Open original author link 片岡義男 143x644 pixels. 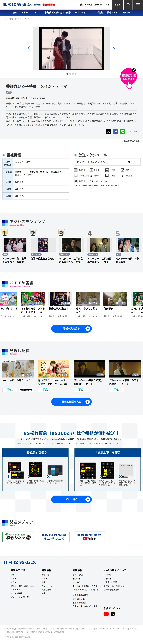19,182
